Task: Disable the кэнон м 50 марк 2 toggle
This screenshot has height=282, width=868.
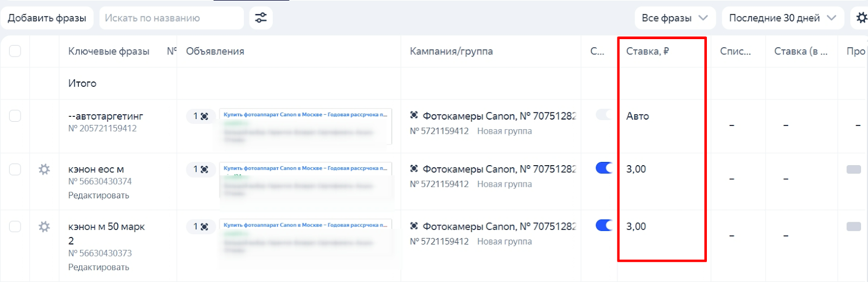Action: click(x=604, y=225)
